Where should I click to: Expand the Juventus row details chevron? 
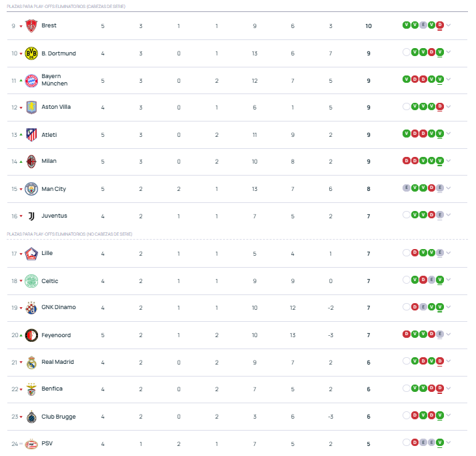[x=449, y=215]
